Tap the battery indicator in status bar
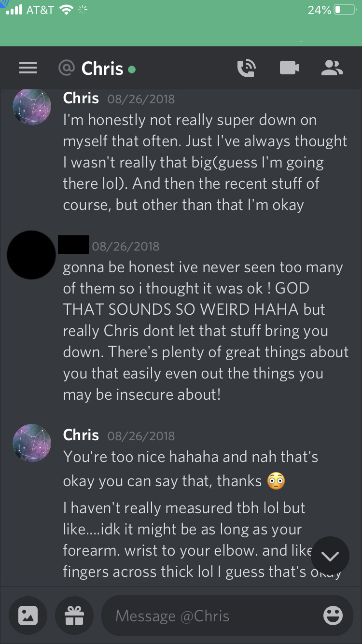This screenshot has width=362, height=644. pos(345,10)
